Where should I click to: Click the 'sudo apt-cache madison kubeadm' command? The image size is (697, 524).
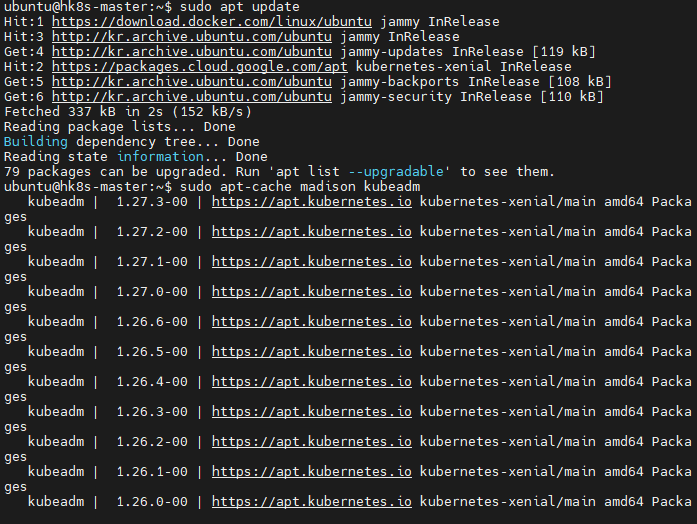[x=300, y=187]
